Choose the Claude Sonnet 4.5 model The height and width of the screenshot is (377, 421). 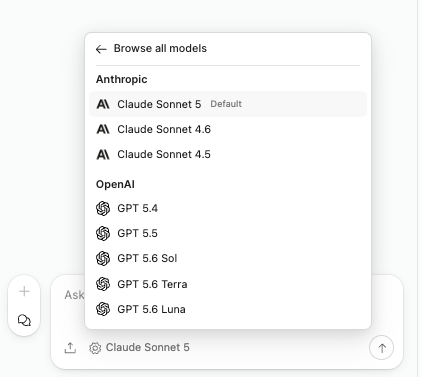(228, 154)
